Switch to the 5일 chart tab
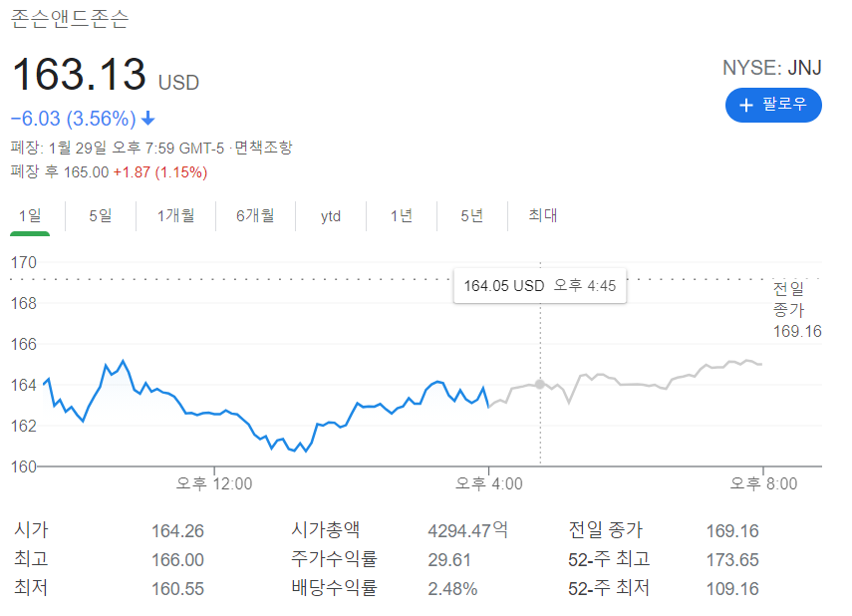Screen dimensions: 852x616 coord(101,216)
